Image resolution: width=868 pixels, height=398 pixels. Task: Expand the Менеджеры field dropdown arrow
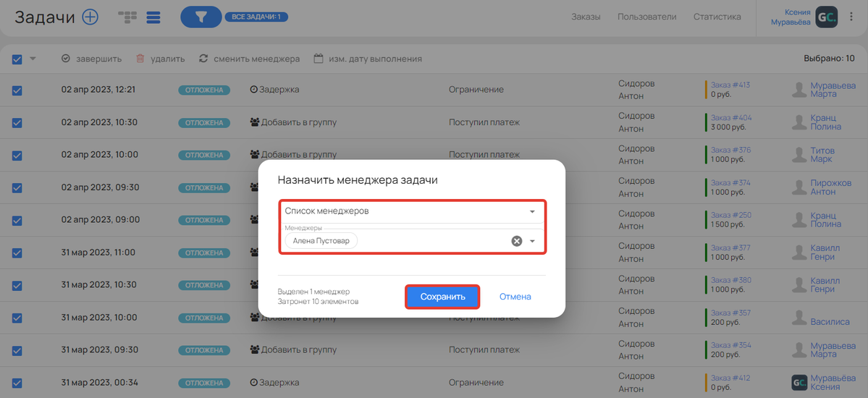click(533, 242)
